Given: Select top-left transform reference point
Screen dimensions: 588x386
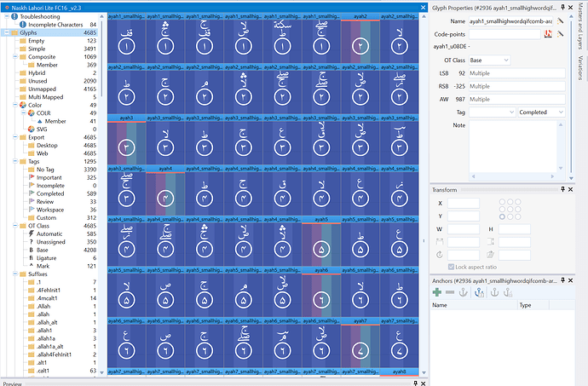Looking at the screenshot, I should click(x=502, y=202).
